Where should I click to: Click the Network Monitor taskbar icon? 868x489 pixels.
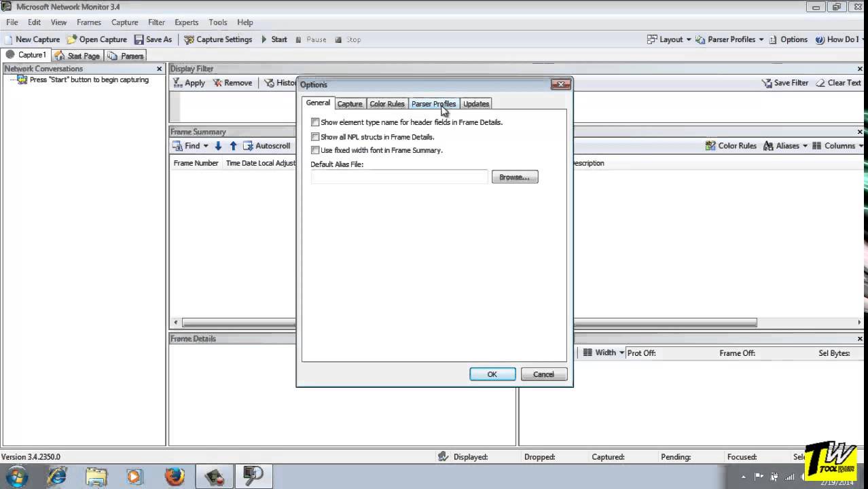[x=253, y=477]
